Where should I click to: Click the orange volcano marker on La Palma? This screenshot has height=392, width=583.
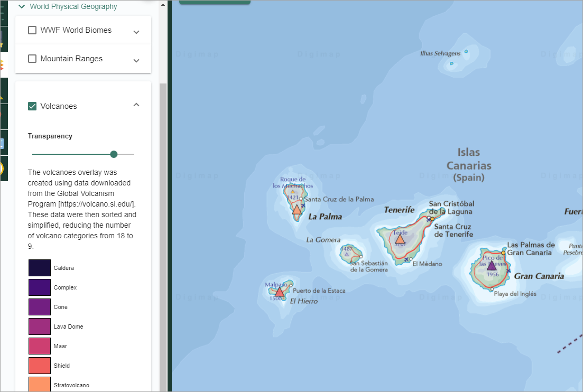click(297, 210)
